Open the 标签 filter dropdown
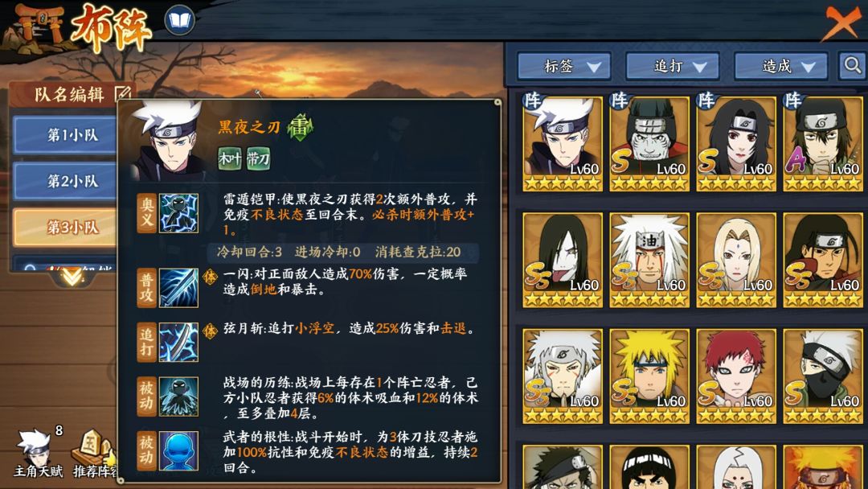The width and height of the screenshot is (868, 489). pyautogui.click(x=564, y=67)
